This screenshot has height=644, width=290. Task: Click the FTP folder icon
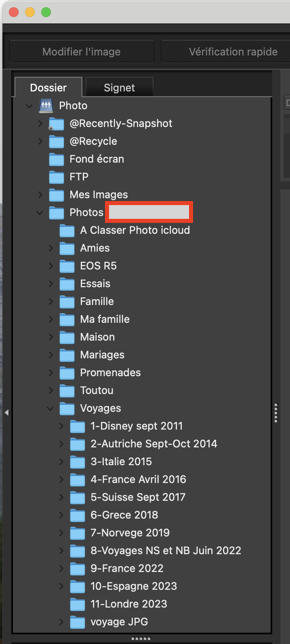56,177
